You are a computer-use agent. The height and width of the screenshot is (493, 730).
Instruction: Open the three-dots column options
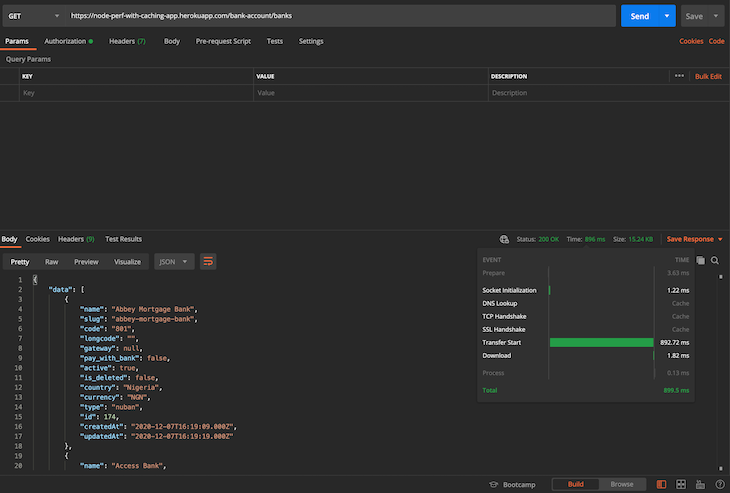(679, 76)
